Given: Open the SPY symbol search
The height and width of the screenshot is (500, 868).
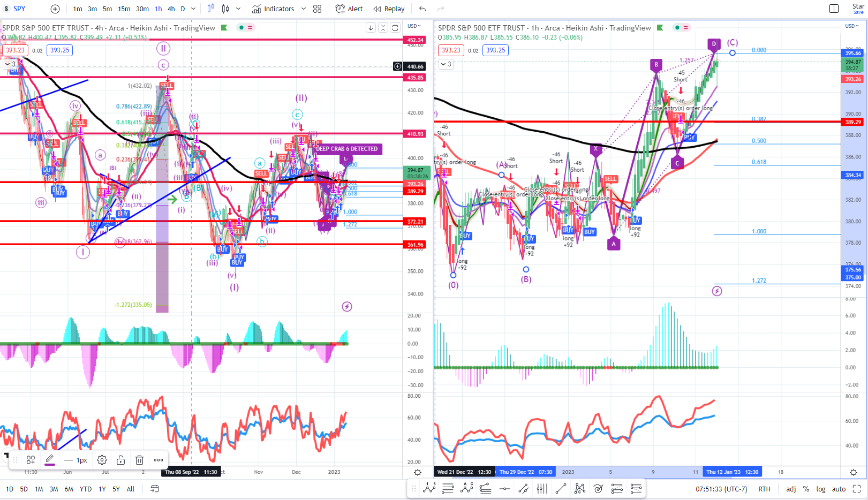Looking at the screenshot, I should (x=19, y=9).
